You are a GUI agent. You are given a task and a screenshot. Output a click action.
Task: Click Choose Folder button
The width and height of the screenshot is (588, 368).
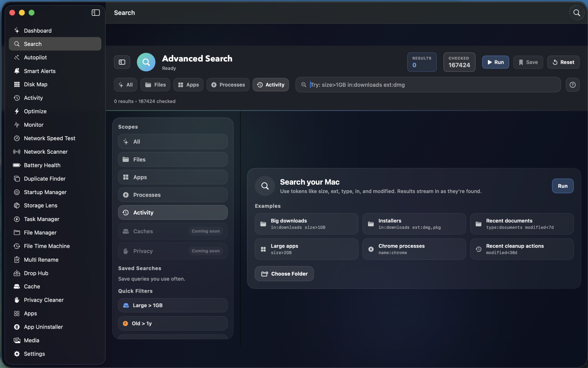coord(284,274)
